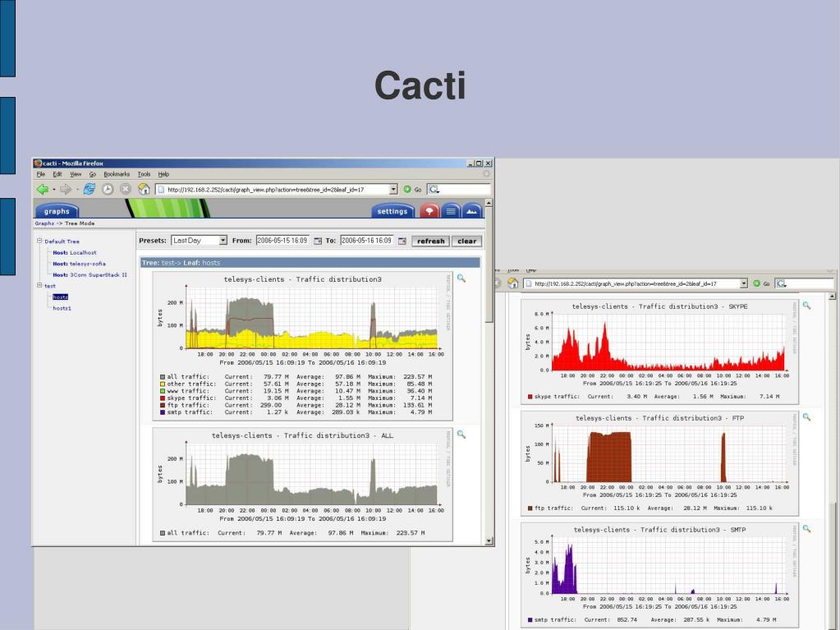
Task: Click the front window vertical scrollbar thumb
Action: 489,265
